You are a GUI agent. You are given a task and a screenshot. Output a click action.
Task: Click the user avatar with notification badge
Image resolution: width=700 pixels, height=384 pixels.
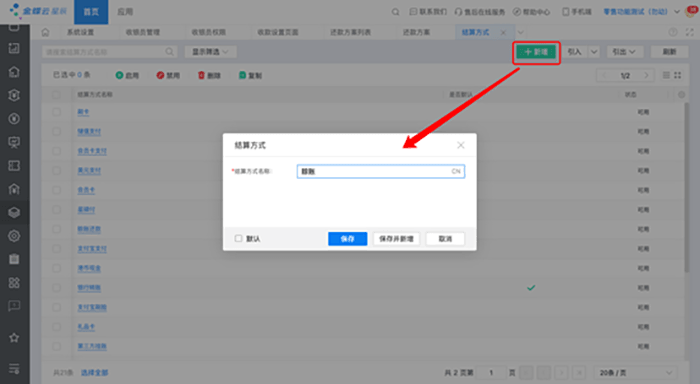click(692, 11)
